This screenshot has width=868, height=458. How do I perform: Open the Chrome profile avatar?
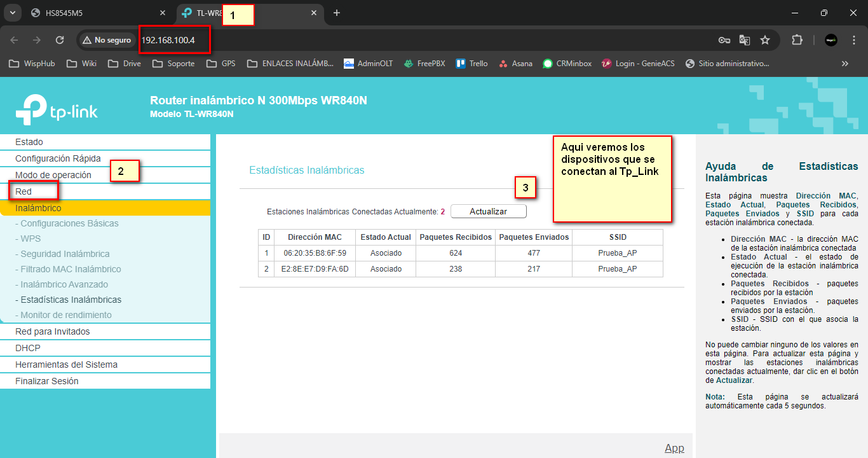tap(831, 40)
